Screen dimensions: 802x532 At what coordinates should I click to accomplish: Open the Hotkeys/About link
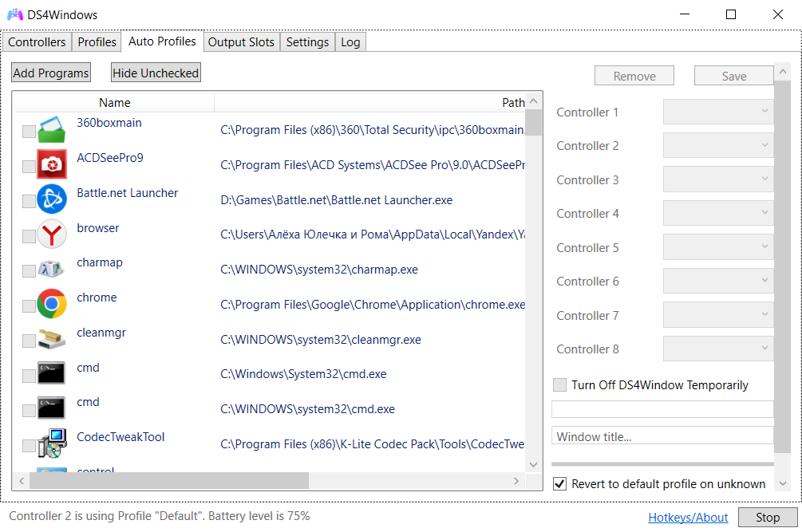pos(688,517)
